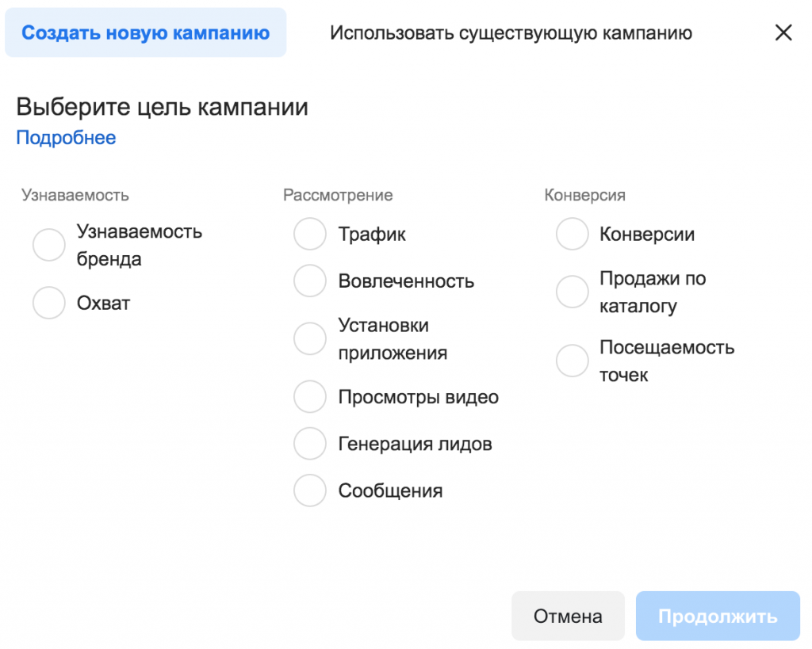Viewport: 812px width, 649px height.
Task: Choose the Охват objective
Action: pos(48,303)
